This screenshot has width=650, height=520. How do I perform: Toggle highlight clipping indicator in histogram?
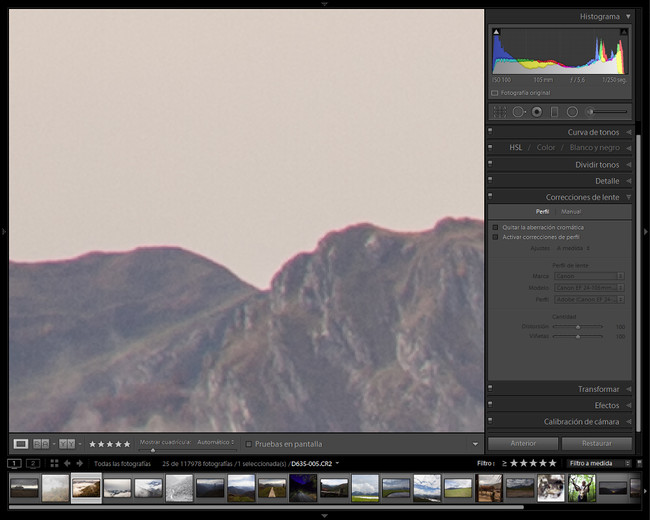(x=624, y=32)
